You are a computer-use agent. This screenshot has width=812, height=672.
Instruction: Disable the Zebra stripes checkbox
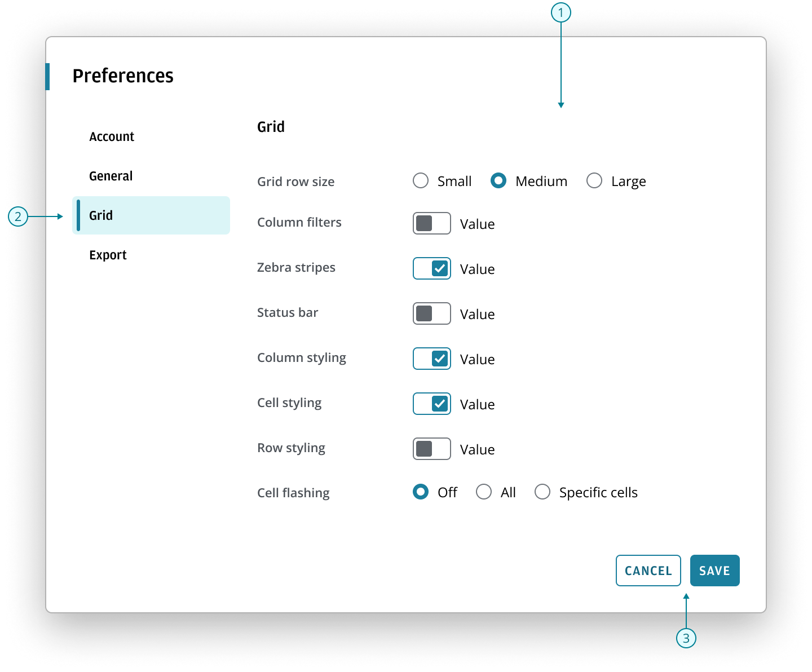tap(432, 268)
